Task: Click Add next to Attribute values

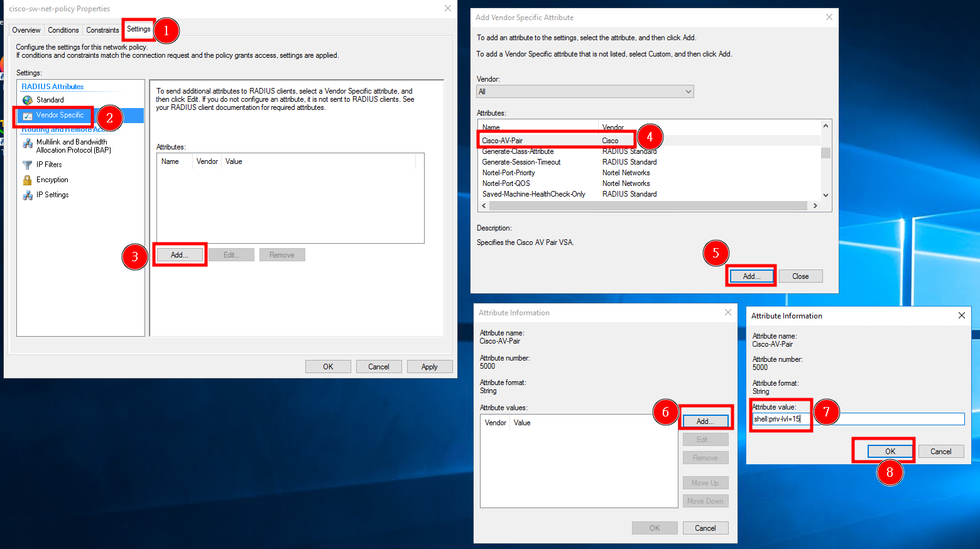Action: pyautogui.click(x=705, y=421)
